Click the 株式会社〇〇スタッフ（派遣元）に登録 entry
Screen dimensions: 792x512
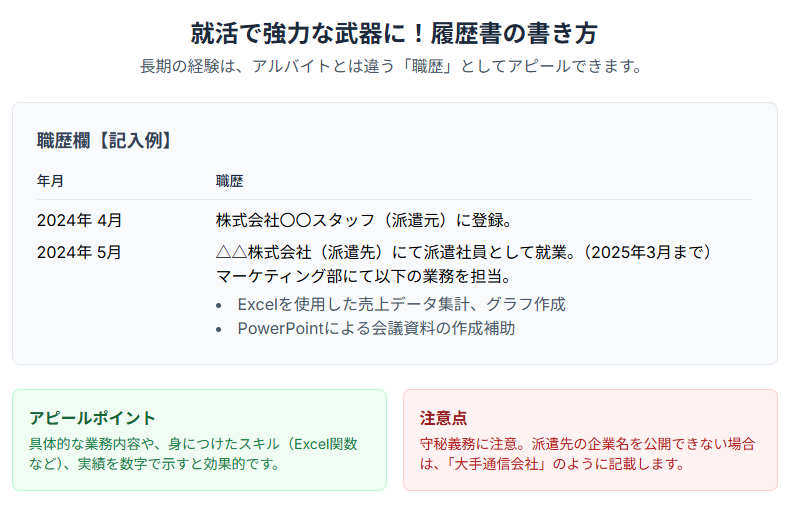point(364,220)
